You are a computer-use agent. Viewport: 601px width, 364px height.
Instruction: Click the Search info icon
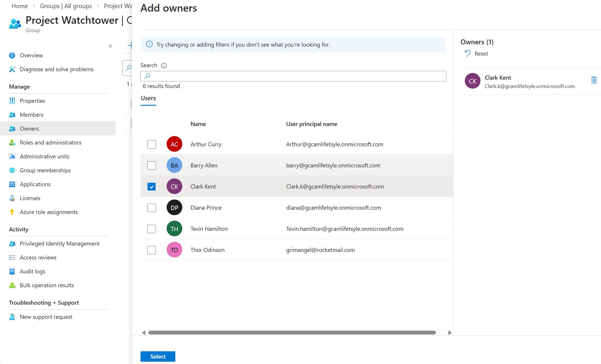point(164,65)
